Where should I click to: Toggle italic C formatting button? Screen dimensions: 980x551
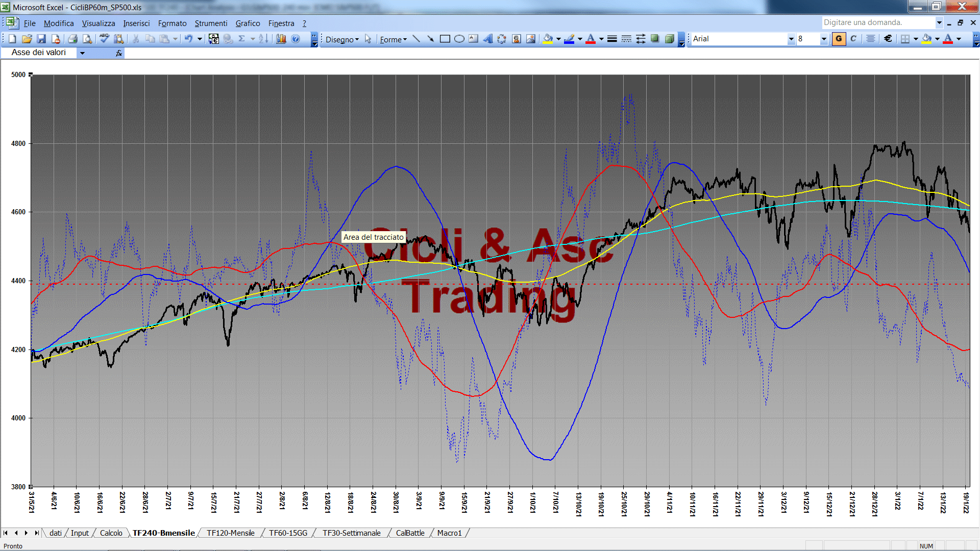853,39
